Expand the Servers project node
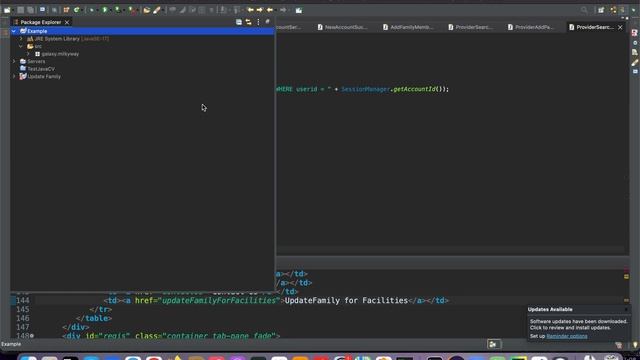The height and width of the screenshot is (360, 640). [x=14, y=61]
